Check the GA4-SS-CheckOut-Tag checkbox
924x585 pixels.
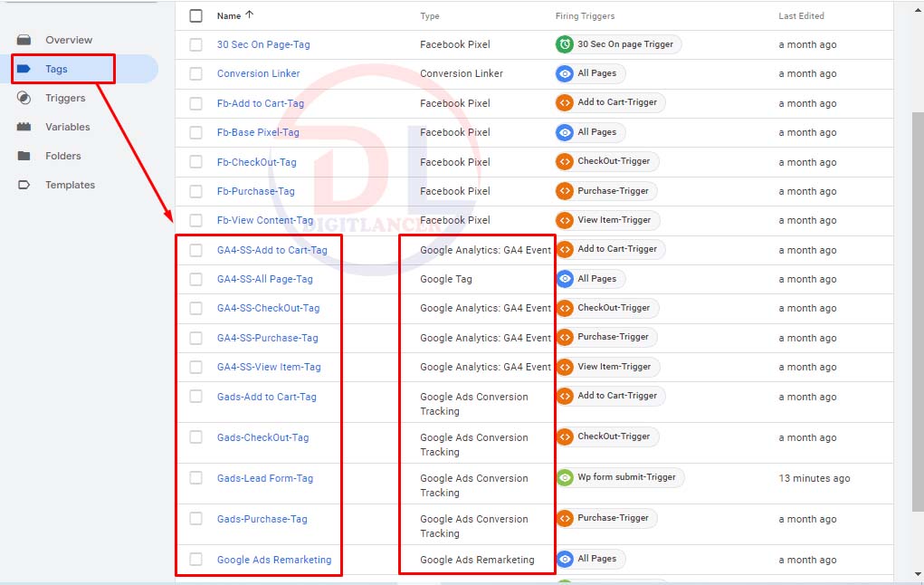[x=195, y=309]
